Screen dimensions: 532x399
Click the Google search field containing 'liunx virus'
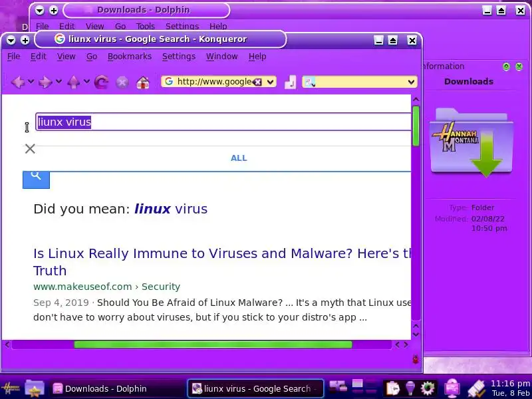click(x=223, y=122)
